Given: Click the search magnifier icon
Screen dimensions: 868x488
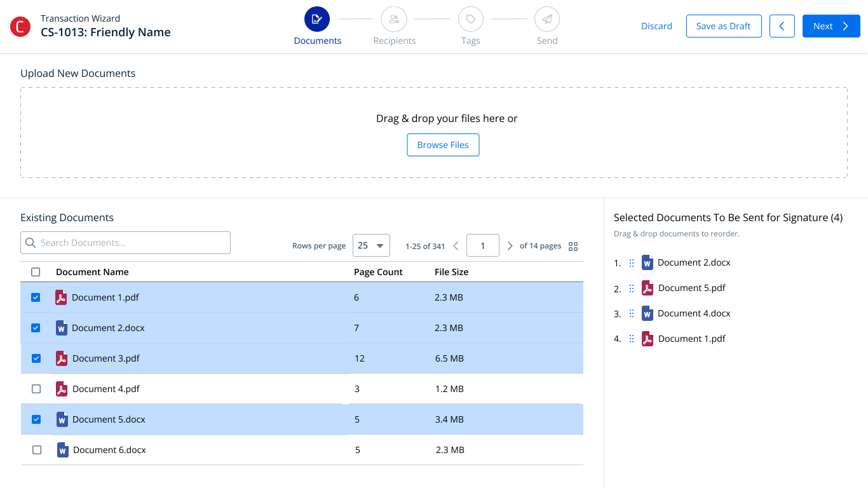Looking at the screenshot, I should click(x=31, y=243).
